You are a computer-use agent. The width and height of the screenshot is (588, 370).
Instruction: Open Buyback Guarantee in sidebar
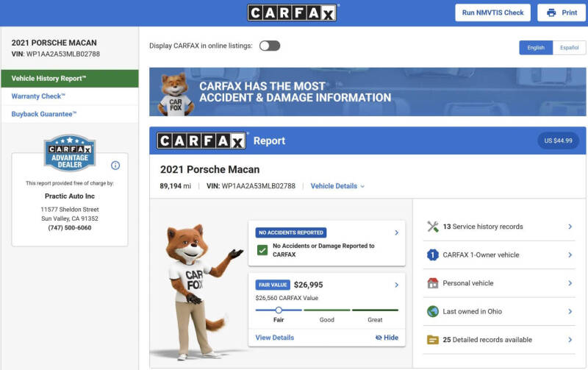click(x=70, y=114)
